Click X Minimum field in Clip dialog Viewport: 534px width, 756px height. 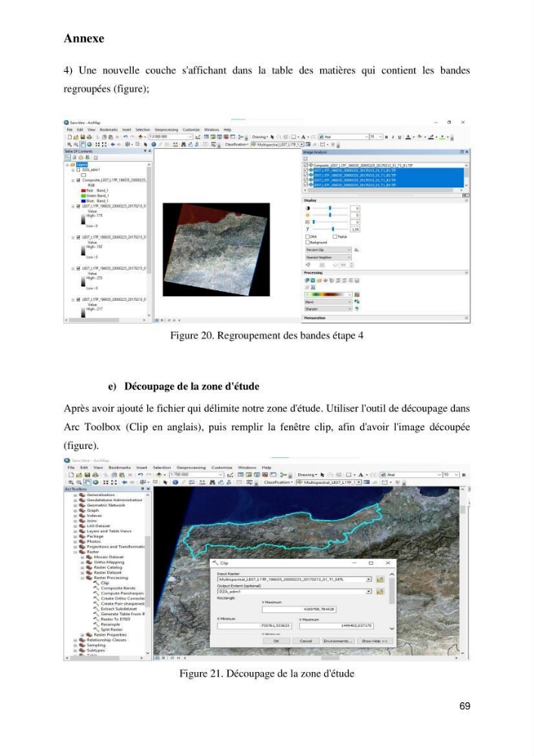pyautogui.click(x=255, y=626)
